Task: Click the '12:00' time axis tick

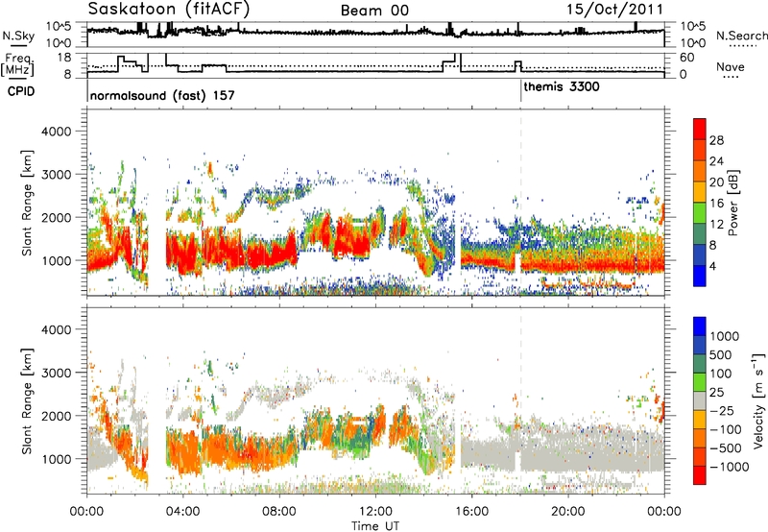Action: tap(375, 512)
